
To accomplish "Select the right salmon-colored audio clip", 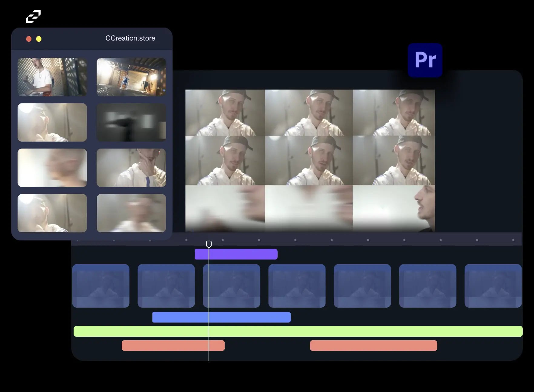I will [x=373, y=345].
